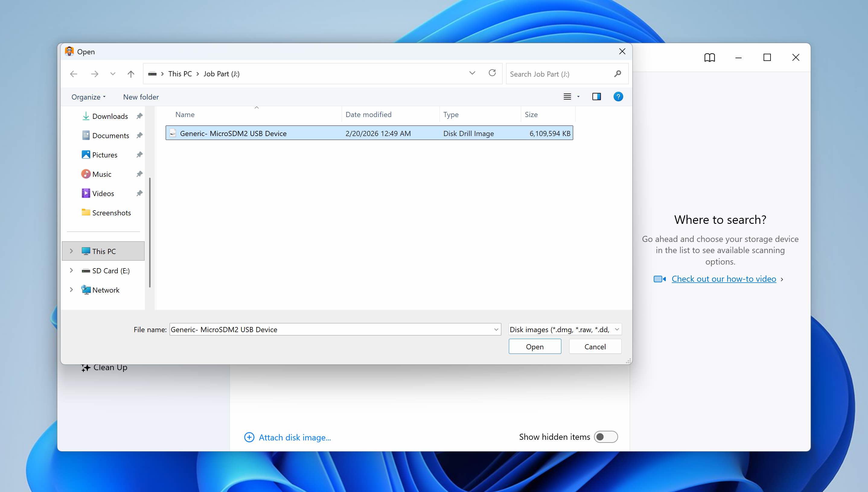Click the Attach disk image plus icon
This screenshot has width=868, height=492.
tap(249, 437)
